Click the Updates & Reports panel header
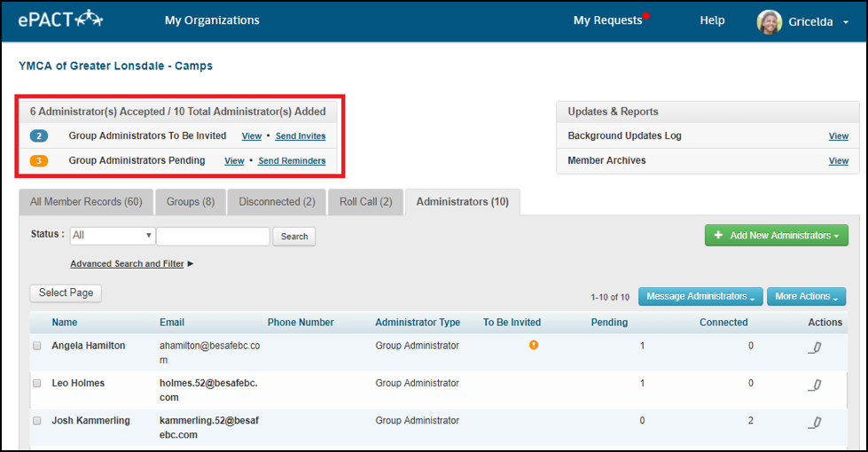 [x=708, y=112]
